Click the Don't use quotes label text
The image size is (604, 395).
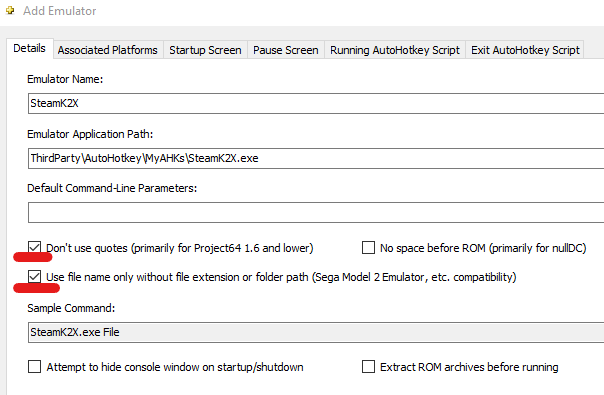(180, 248)
